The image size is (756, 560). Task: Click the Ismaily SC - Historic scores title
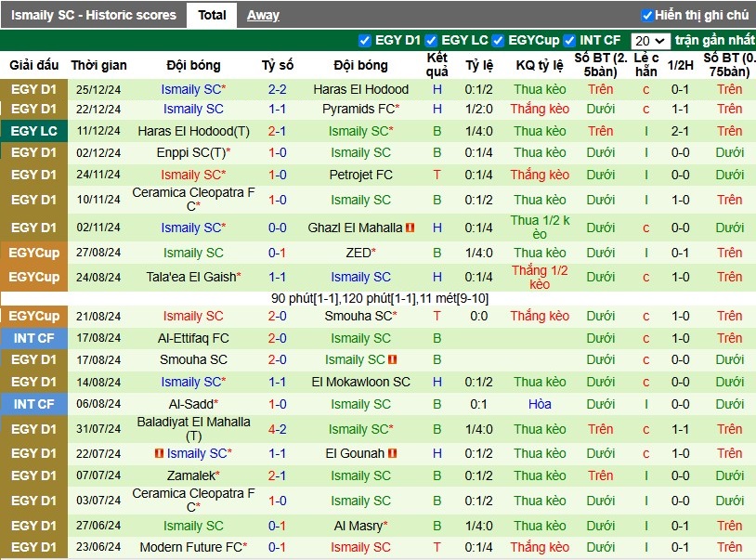pyautogui.click(x=94, y=15)
